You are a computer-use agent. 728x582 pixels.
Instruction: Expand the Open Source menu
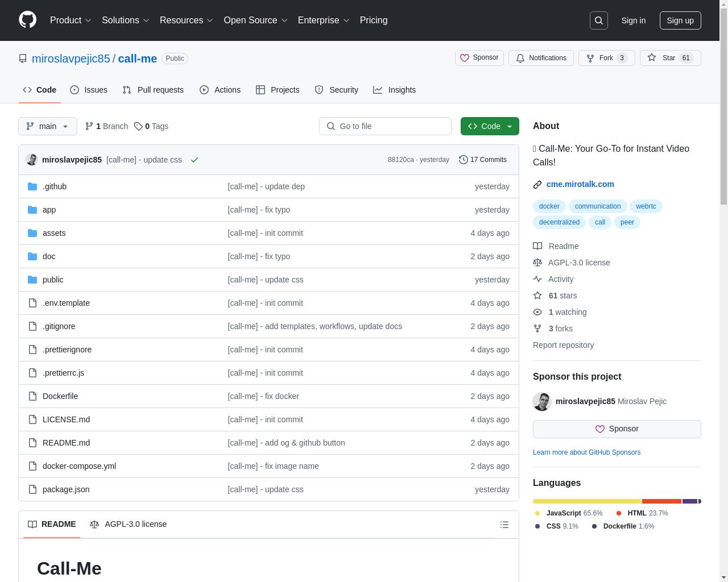pos(255,20)
